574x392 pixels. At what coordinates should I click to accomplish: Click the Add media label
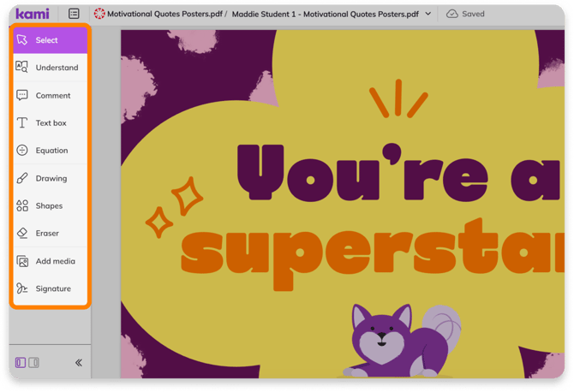56,261
